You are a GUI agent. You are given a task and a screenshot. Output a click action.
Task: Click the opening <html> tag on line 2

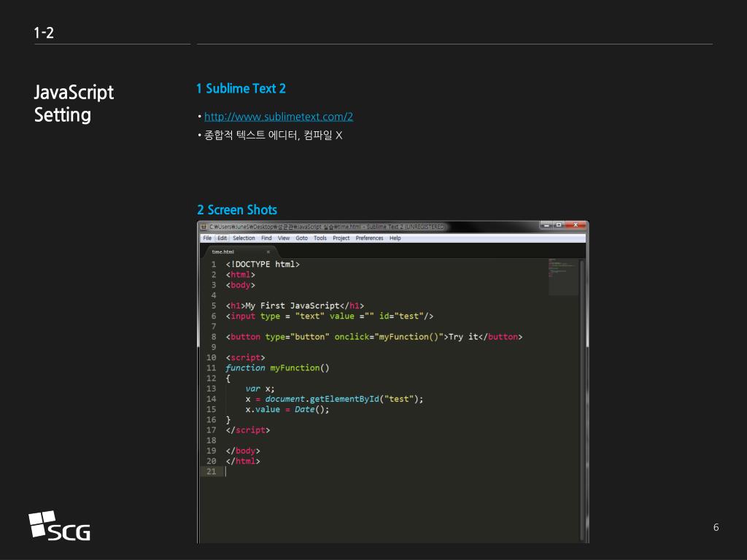(x=241, y=275)
